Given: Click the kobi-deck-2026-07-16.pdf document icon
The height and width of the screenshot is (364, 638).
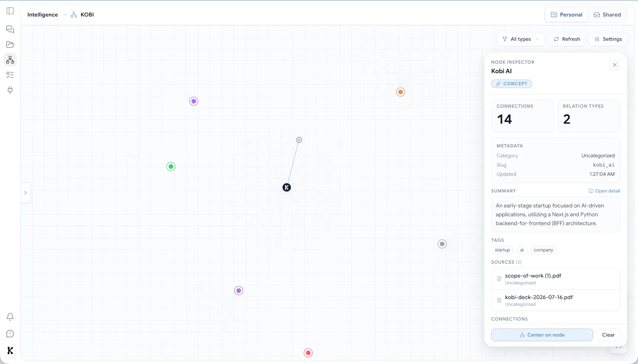Looking at the screenshot, I should pyautogui.click(x=499, y=300).
